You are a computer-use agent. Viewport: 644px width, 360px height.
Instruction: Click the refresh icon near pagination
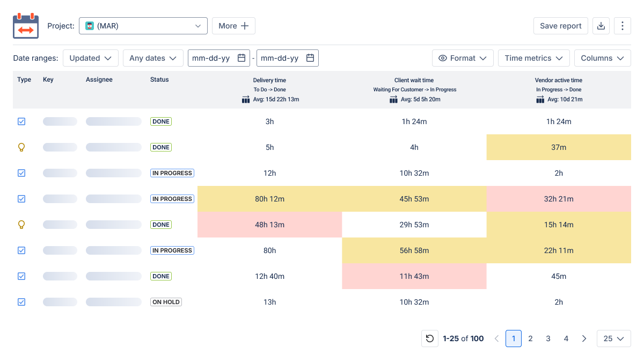pos(430,339)
